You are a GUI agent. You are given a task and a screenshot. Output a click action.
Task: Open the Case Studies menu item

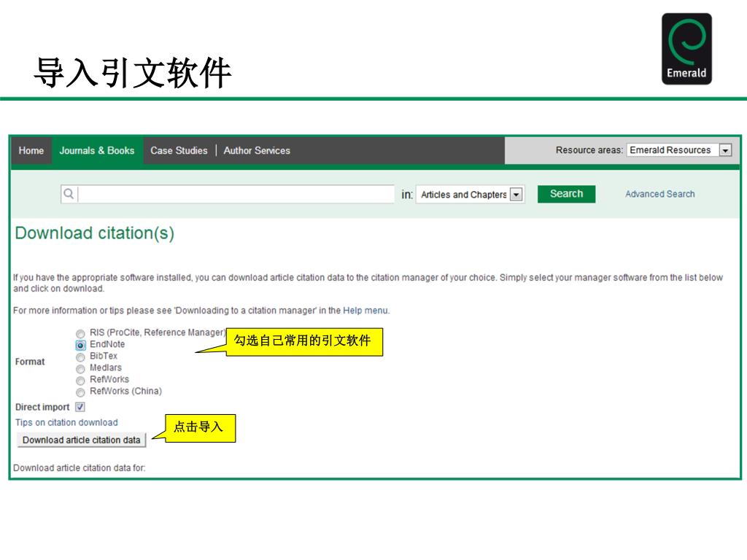tap(179, 150)
